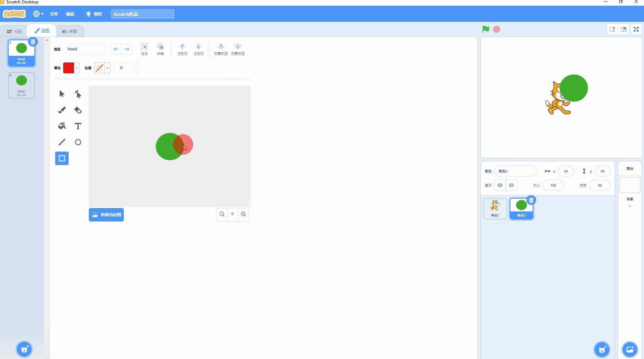
Task: Click the costume name field
Action: click(x=85, y=49)
